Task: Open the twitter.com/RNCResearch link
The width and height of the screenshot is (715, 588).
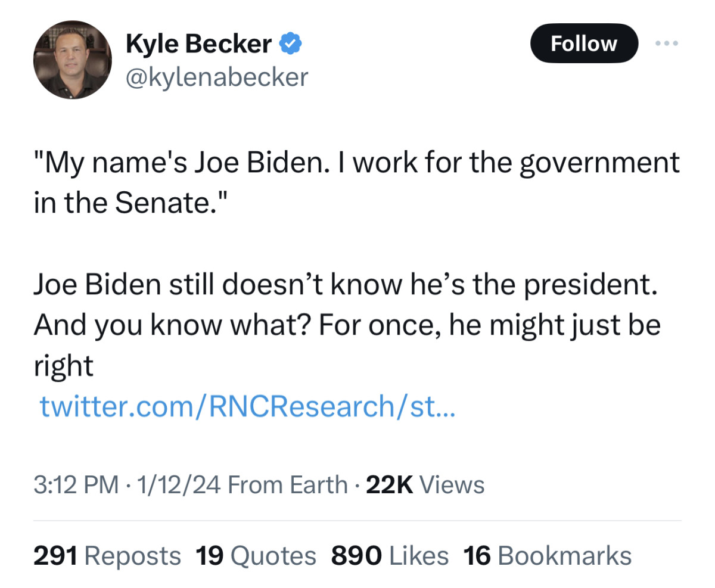Action: 247,406
